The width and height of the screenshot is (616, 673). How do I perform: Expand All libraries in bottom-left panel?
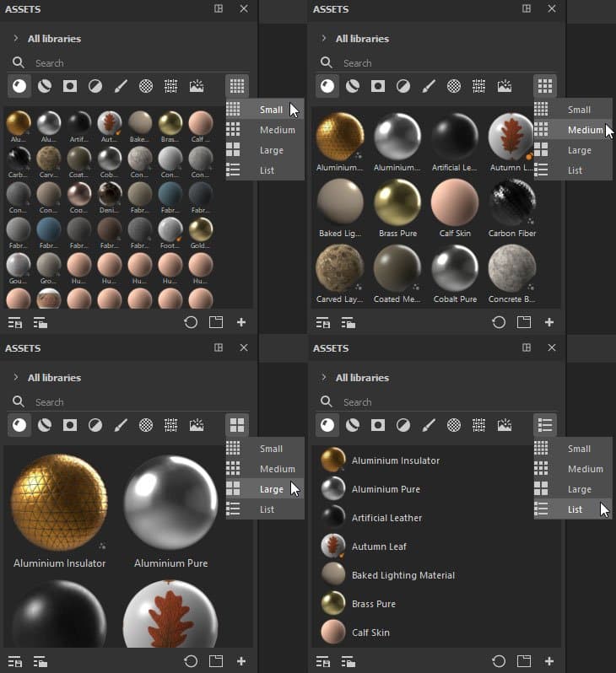coord(16,377)
